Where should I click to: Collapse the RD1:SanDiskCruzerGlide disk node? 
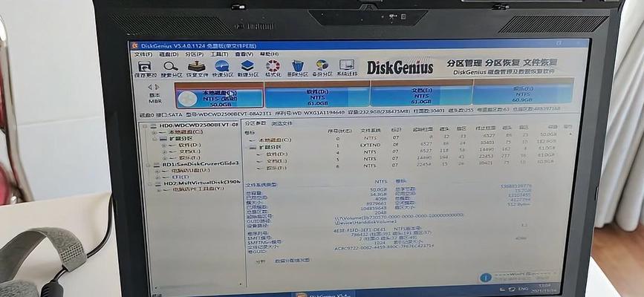[149, 164]
